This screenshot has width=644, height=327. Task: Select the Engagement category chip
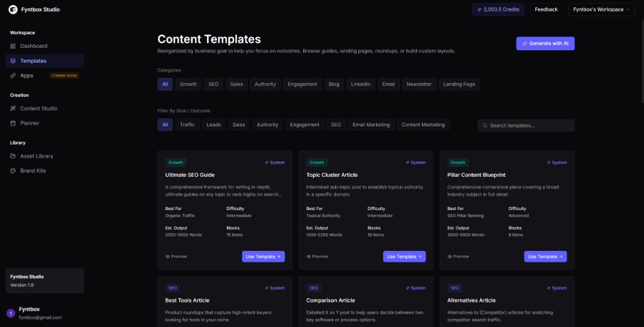303,84
